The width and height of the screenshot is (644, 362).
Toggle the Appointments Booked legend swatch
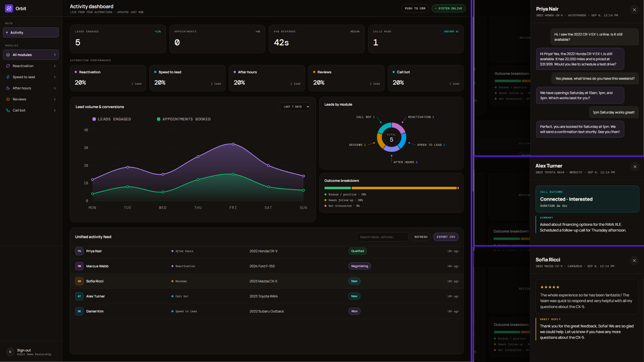[x=159, y=119]
